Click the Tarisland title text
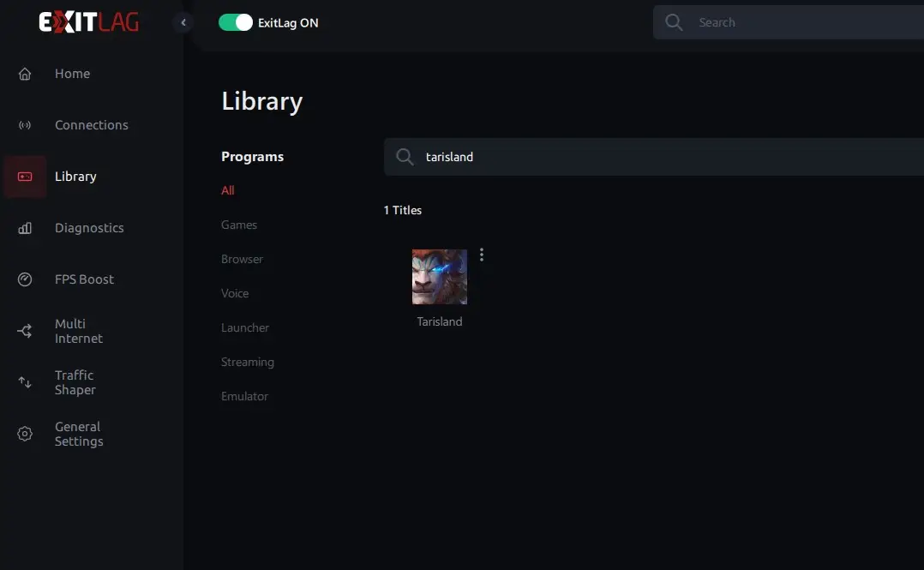This screenshot has height=570, width=924. pyautogui.click(x=440, y=321)
